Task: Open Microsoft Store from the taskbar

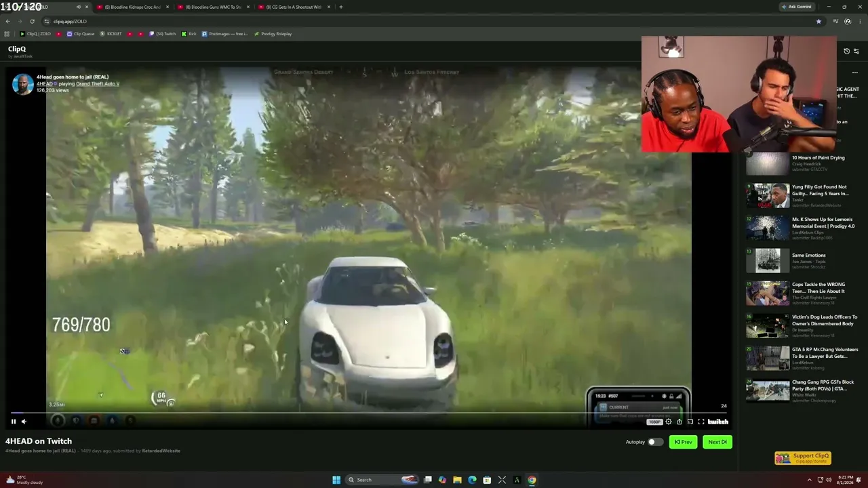Action: (x=487, y=480)
